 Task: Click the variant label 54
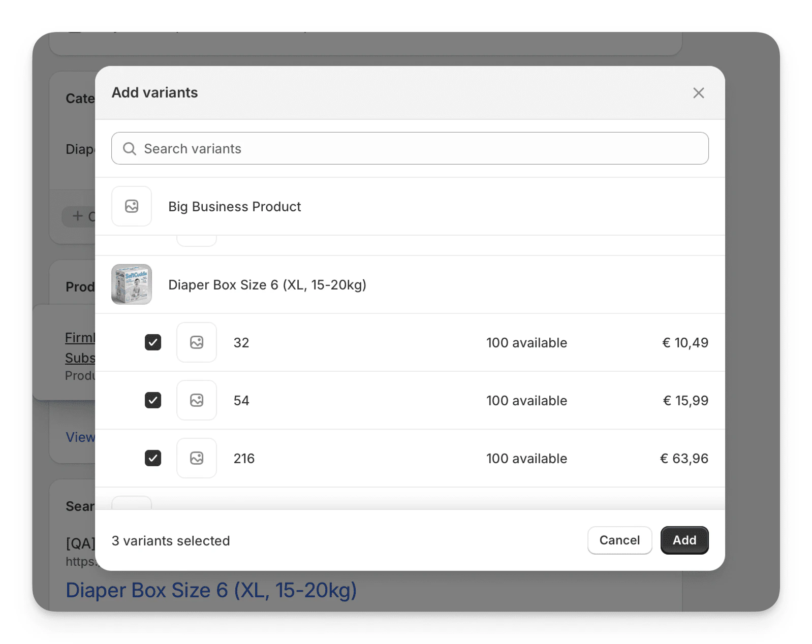tap(241, 401)
